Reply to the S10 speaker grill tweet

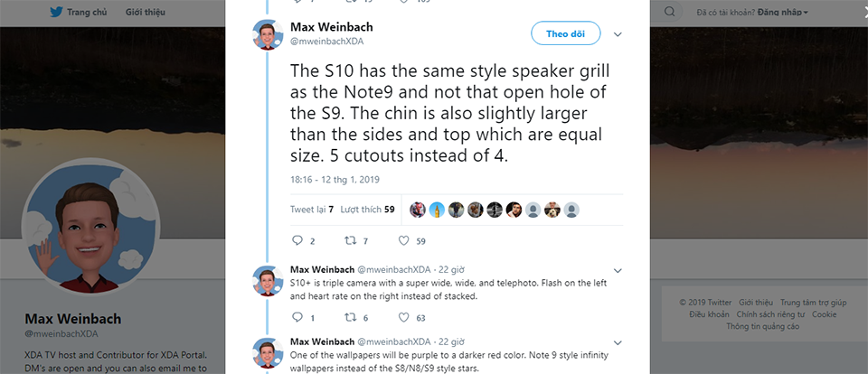point(297,240)
